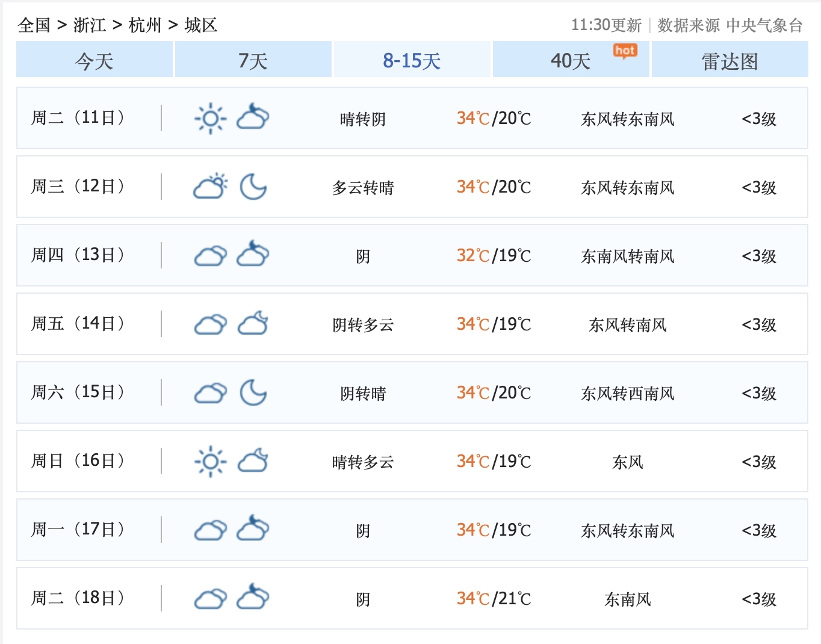This screenshot has width=821, height=644.
Task: Click the crescent moon icon for 周六（15日）
Action: pyautogui.click(x=253, y=393)
